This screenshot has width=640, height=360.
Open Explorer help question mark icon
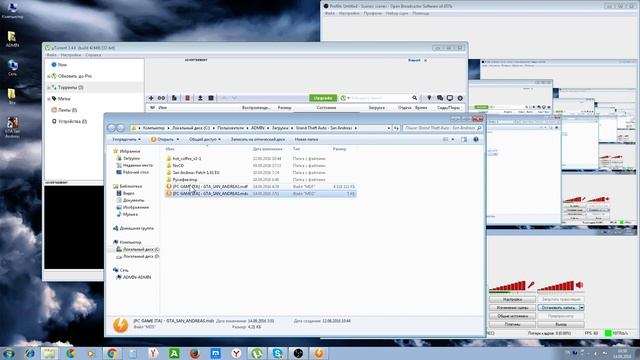[476, 140]
